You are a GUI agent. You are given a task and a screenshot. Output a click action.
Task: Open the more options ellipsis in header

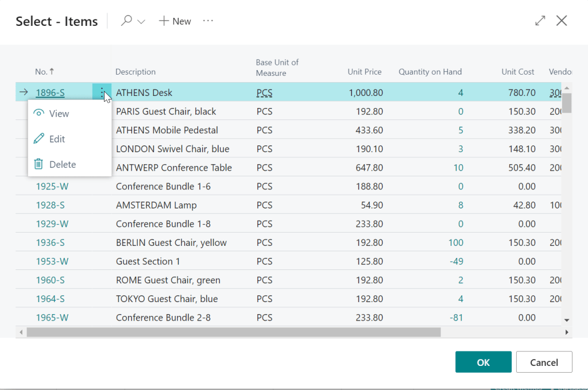click(208, 21)
